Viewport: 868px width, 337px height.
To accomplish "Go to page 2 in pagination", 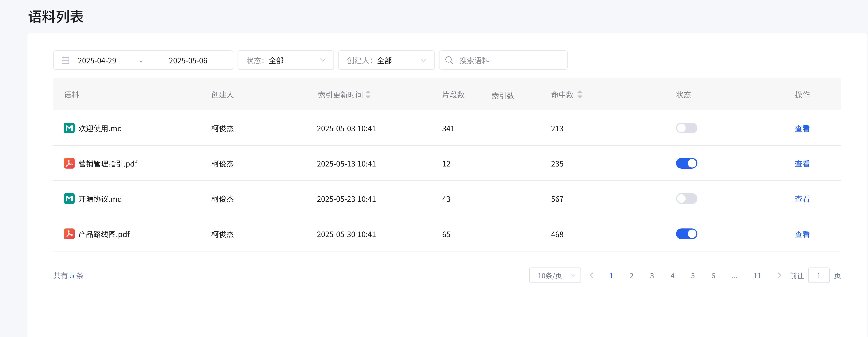I will point(631,276).
